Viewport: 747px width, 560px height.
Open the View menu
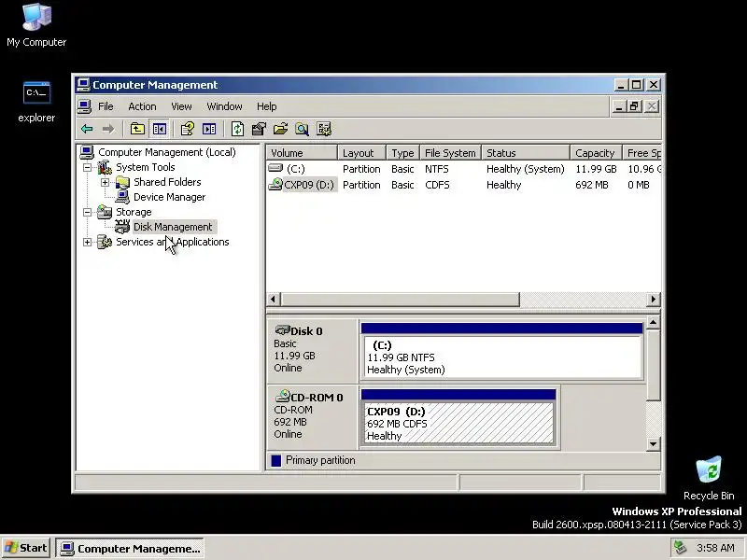181,106
